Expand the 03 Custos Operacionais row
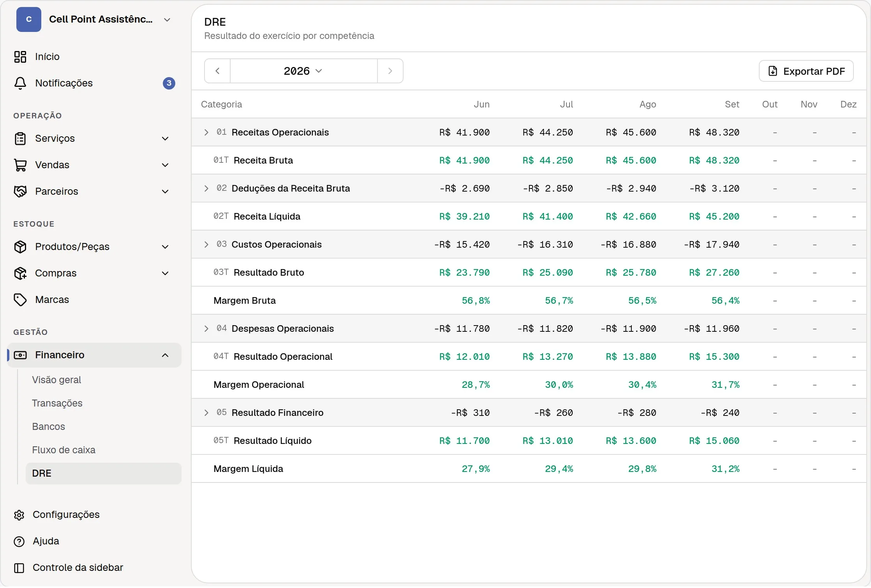 tap(206, 245)
